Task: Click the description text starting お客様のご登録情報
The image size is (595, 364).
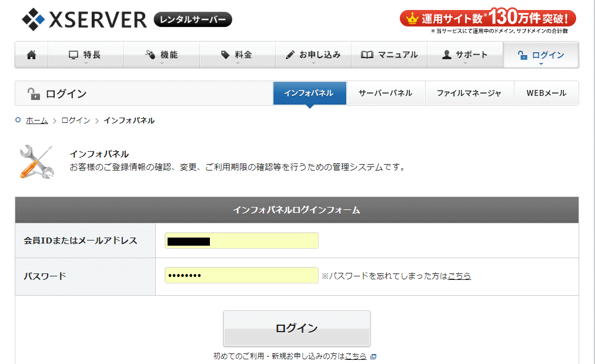Action: pyautogui.click(x=238, y=167)
